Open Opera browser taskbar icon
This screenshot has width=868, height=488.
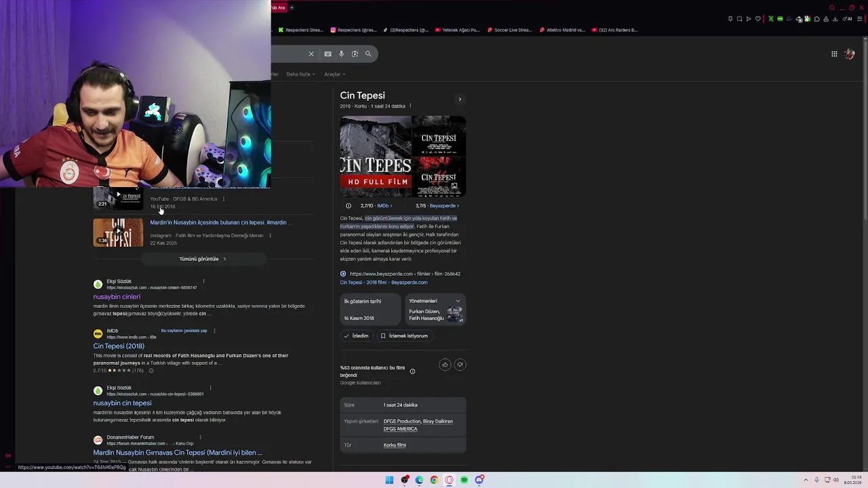449,480
